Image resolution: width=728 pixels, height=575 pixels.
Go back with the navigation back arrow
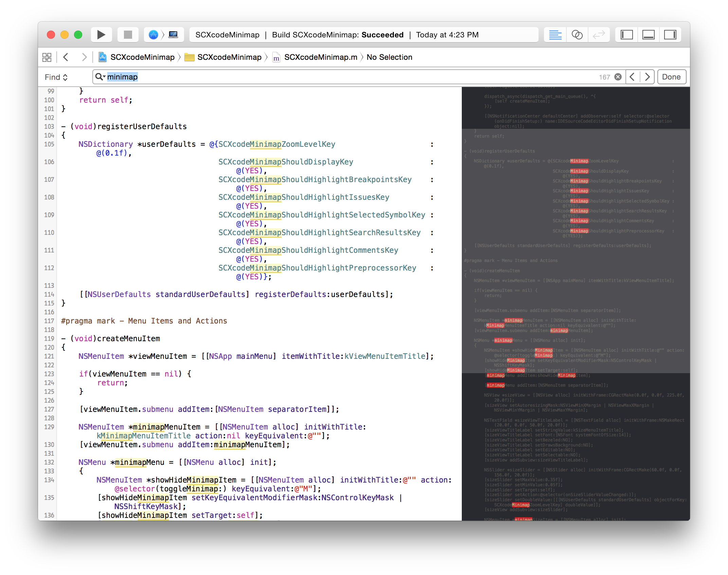[x=66, y=57]
